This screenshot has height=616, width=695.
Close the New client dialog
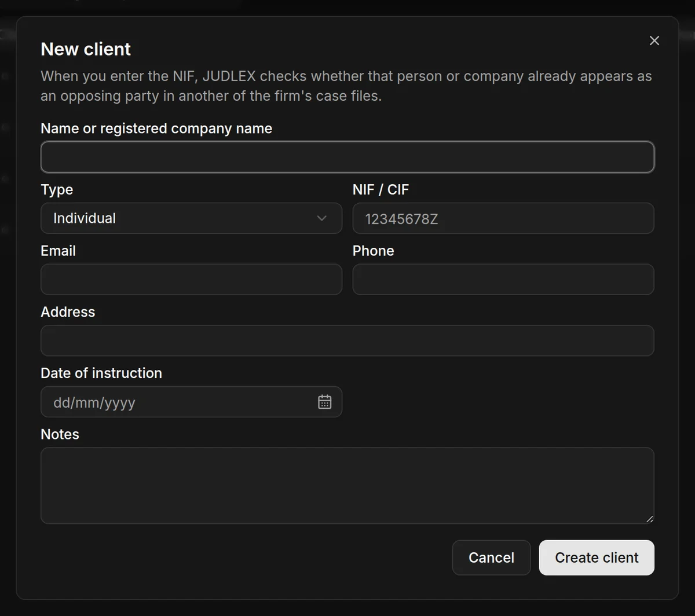654,41
